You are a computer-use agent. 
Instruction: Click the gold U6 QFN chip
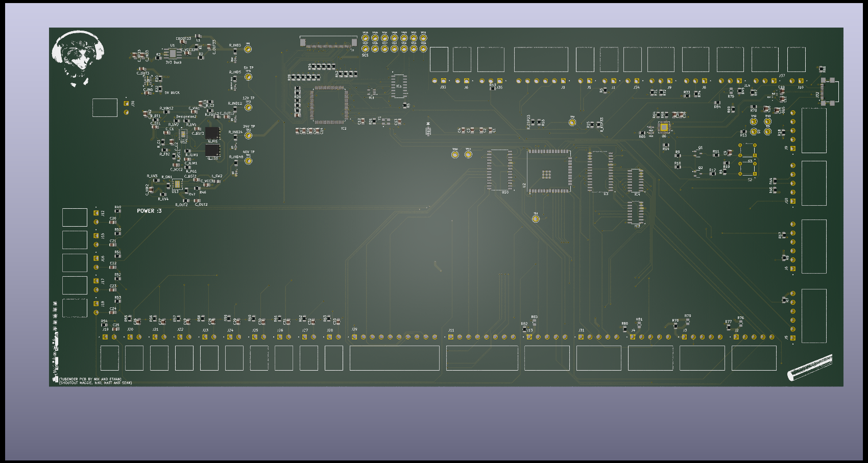[x=664, y=127]
